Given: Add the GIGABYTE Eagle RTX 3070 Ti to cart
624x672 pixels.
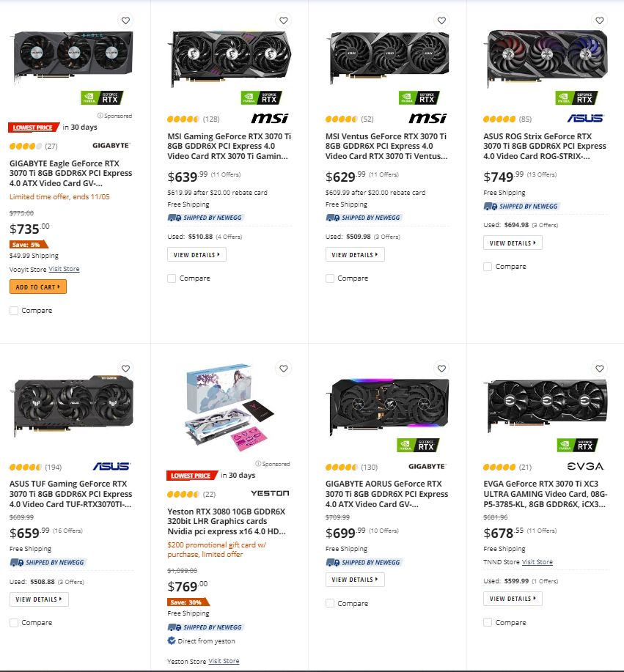Looking at the screenshot, I should coord(37,287).
